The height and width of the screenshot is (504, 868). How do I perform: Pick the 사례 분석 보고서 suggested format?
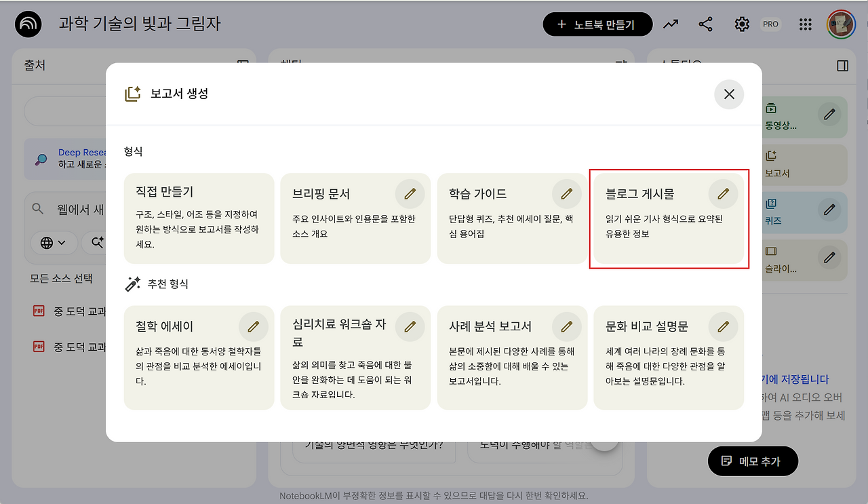point(513,357)
